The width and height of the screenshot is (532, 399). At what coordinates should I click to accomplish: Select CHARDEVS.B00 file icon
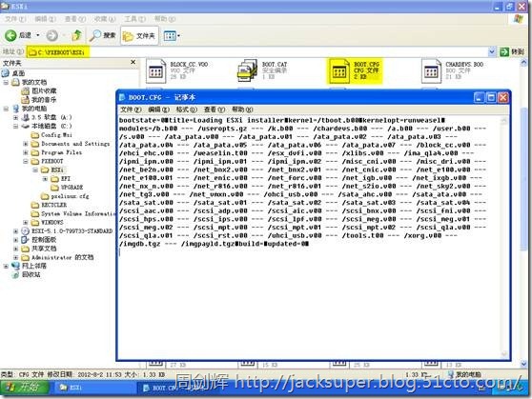431,70
